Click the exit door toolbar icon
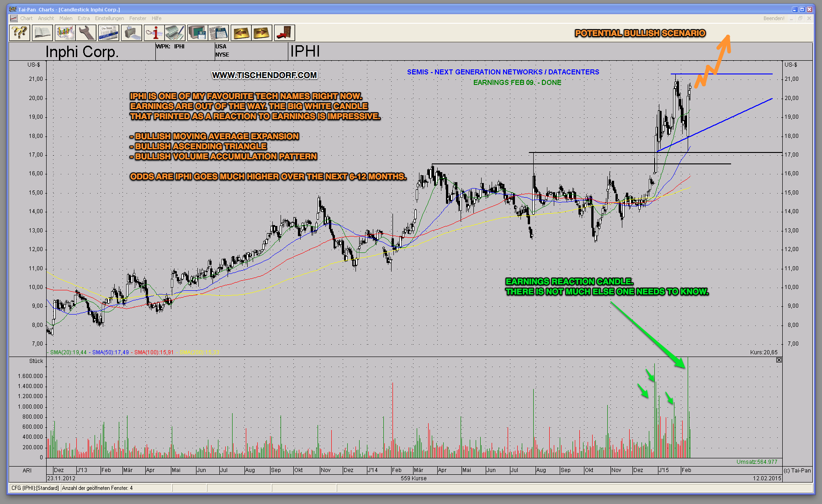 coord(284,33)
